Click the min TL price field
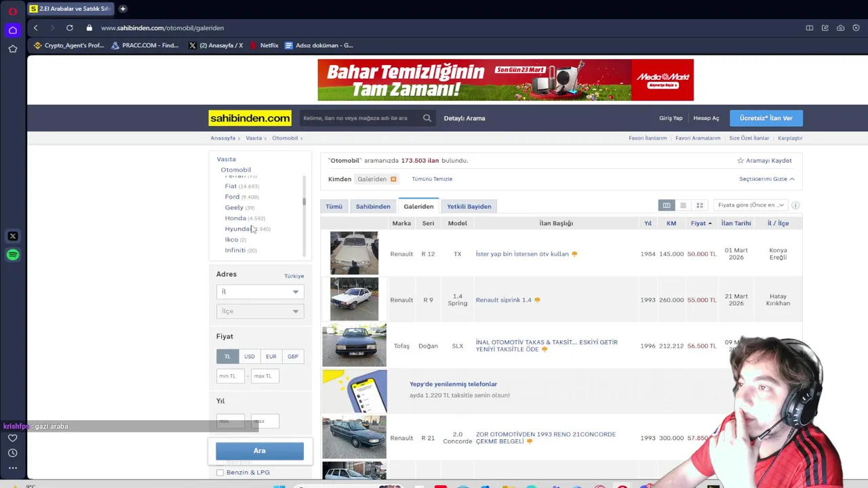The height and width of the screenshot is (488, 868). [x=231, y=376]
